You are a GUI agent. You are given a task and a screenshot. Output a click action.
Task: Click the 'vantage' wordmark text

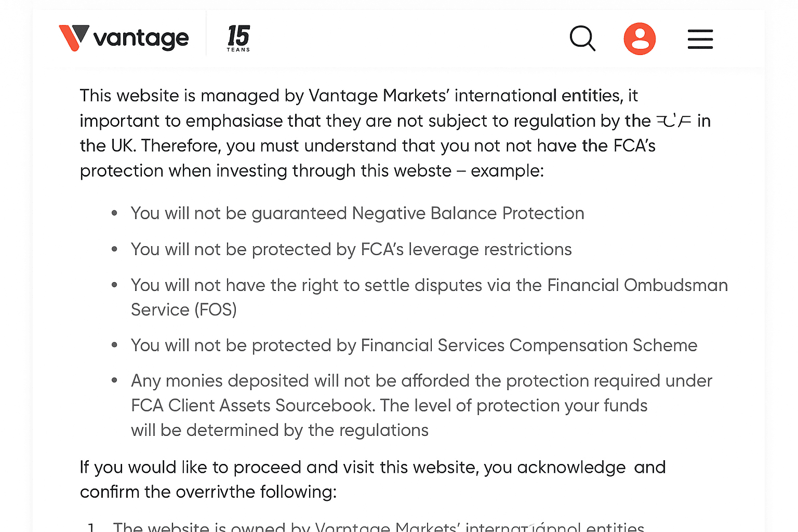[141, 38]
